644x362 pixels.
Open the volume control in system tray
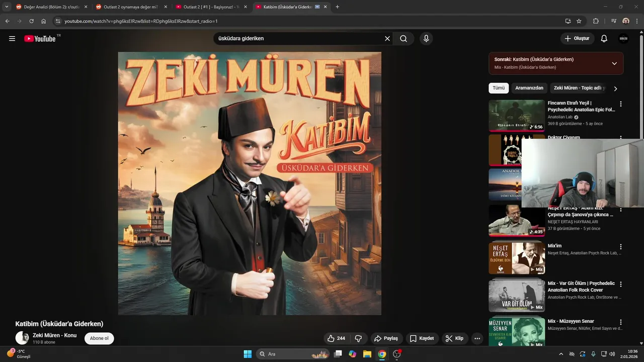coord(612,354)
